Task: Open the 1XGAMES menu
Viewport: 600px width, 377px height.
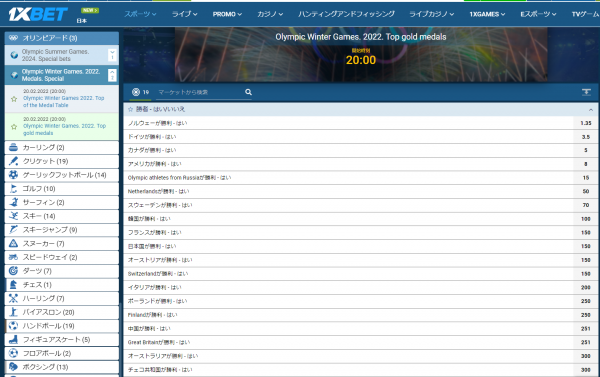Action: [x=487, y=14]
